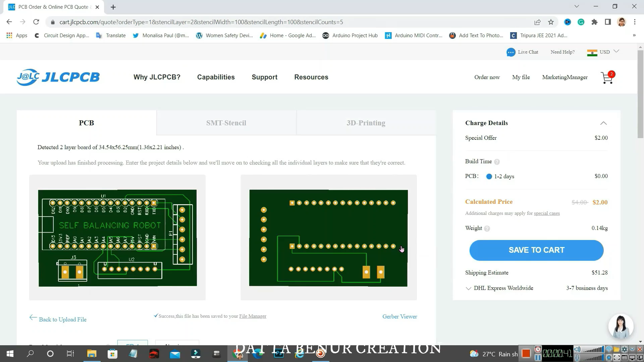Collapse the Charge Details panel
This screenshot has width=644, height=362.
603,123
